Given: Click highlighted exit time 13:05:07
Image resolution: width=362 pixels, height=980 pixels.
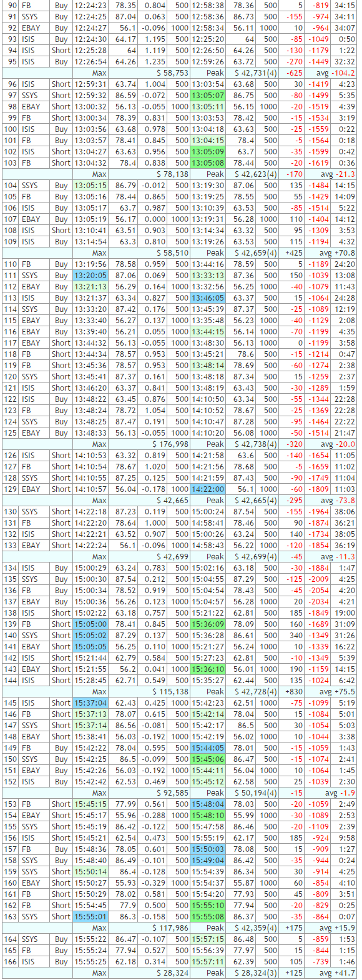Looking at the screenshot, I should click(207, 95).
